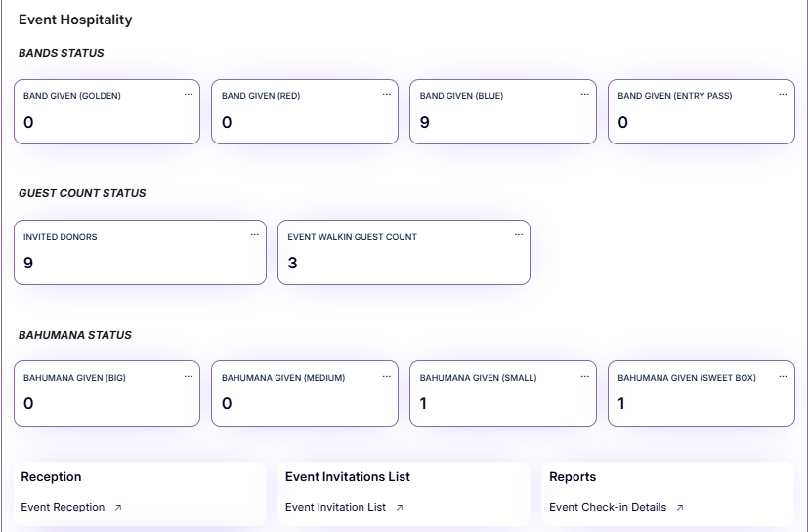Open options menu on Band Given (Red) card
The image size is (808, 532).
386,95
